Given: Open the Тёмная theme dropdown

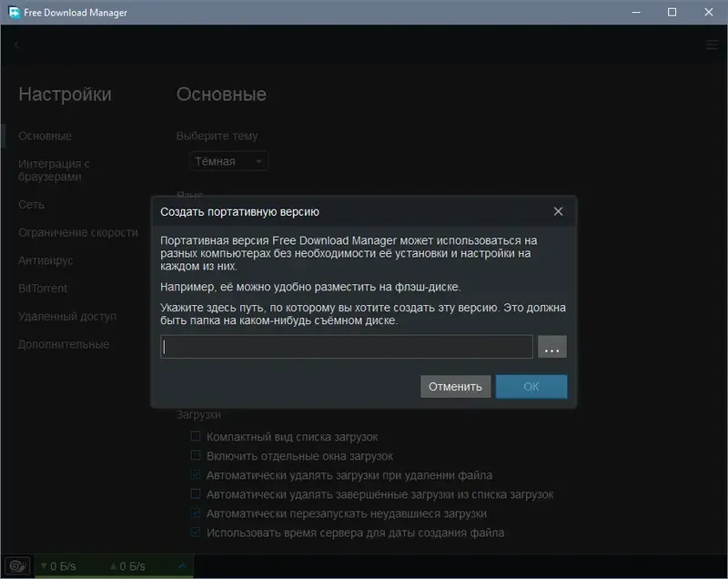Looking at the screenshot, I should point(228,161).
